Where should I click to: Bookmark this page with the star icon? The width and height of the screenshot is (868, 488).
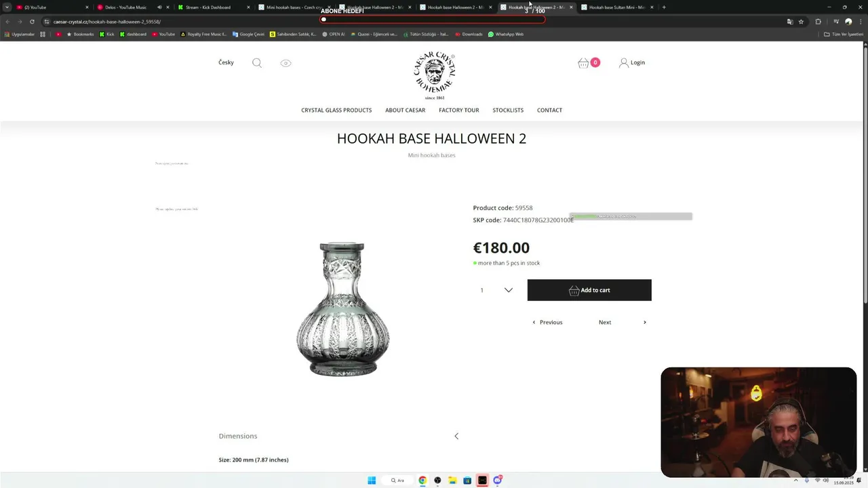point(801,22)
